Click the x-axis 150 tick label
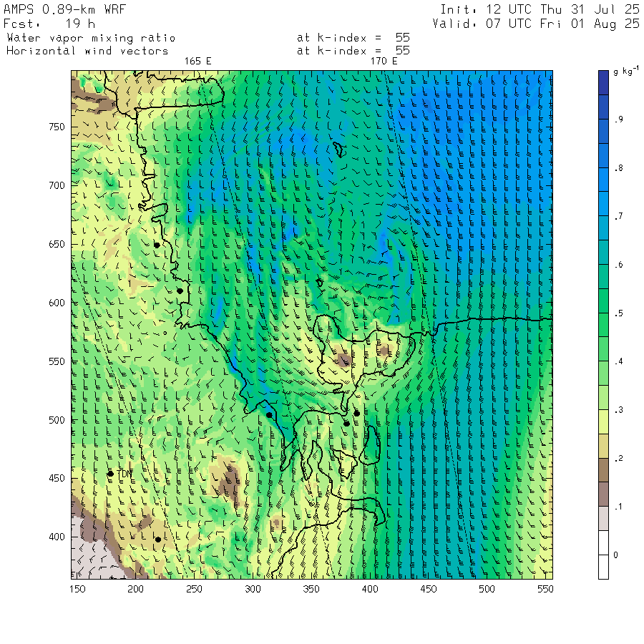Image resolution: width=644 pixels, height=644 pixels. point(77,589)
